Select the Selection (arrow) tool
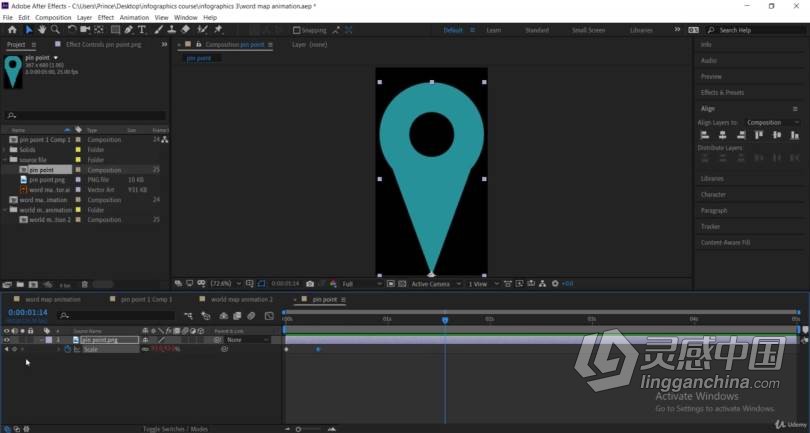The width and height of the screenshot is (810, 433). [28, 30]
